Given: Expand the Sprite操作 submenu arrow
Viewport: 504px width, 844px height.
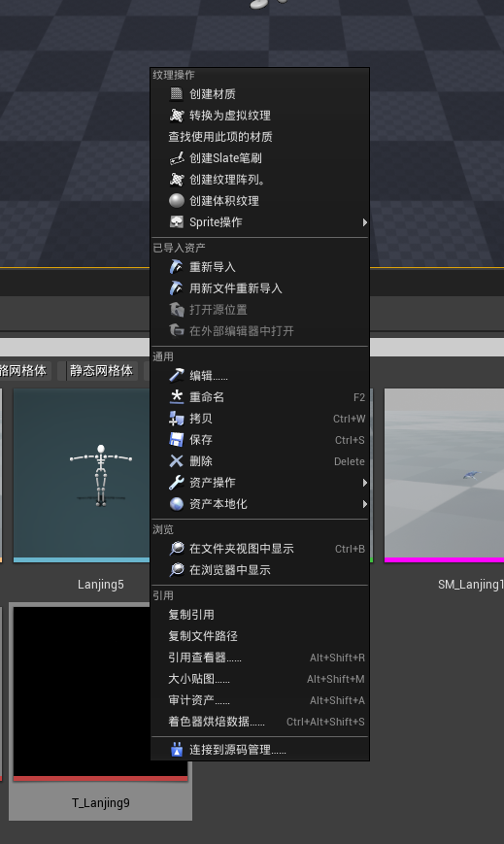Looking at the screenshot, I should (x=364, y=222).
